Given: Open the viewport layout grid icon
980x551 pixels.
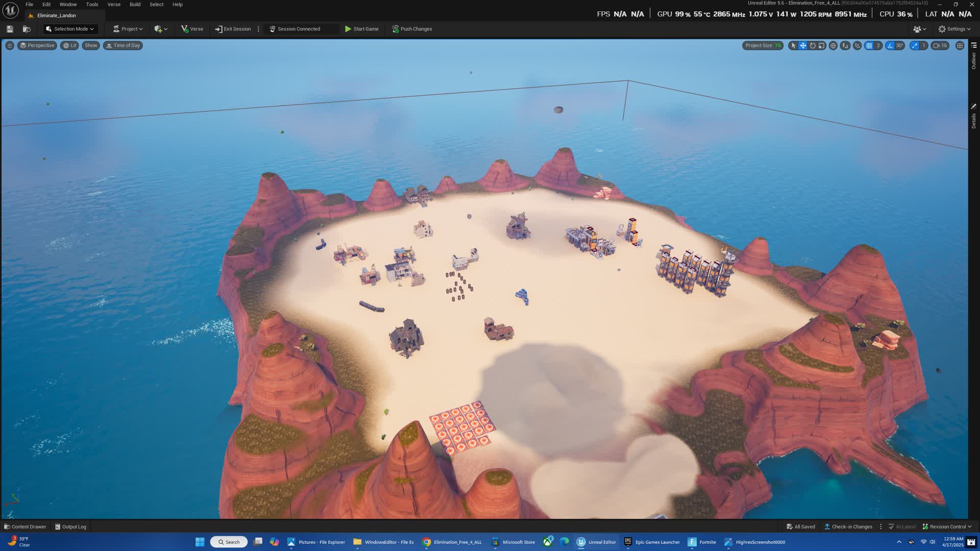Looking at the screenshot, I should pyautogui.click(x=960, y=45).
